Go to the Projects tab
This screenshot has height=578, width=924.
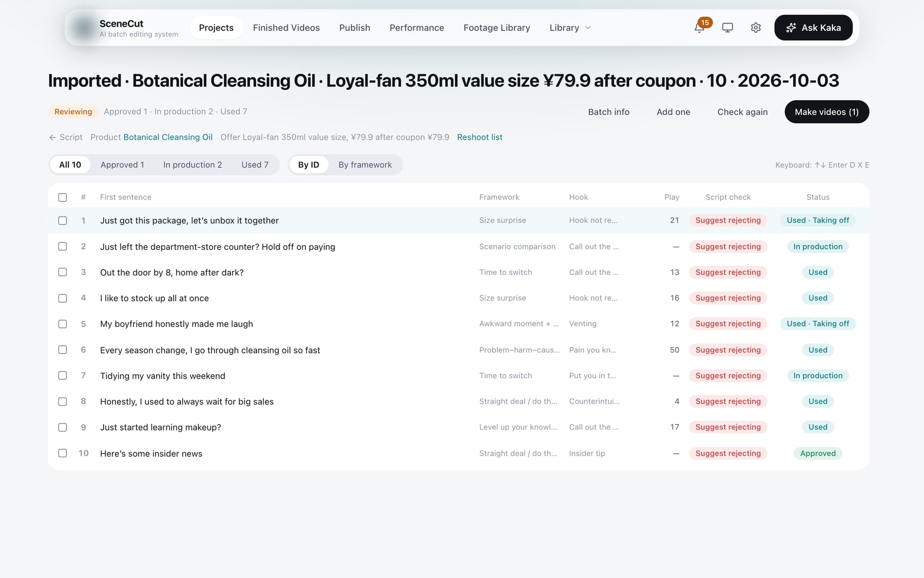pos(216,28)
